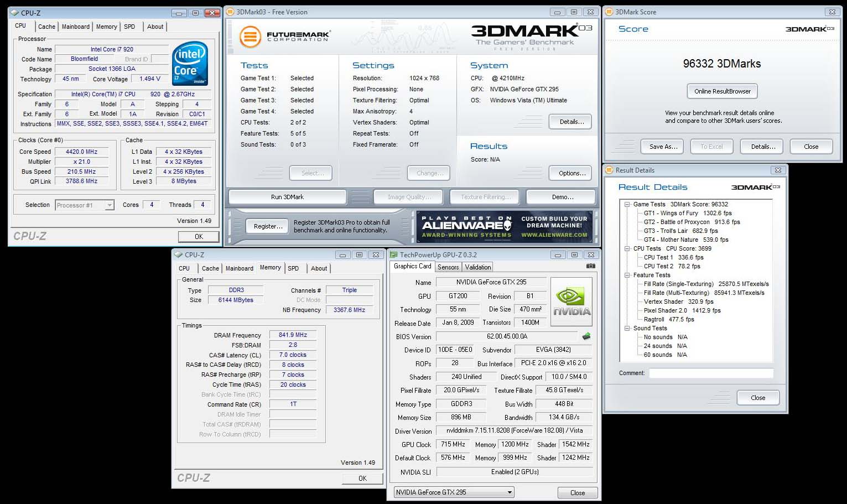Screen dimensions: 847x504
Task: Click the GPU-Z title bar icon
Action: (394, 255)
